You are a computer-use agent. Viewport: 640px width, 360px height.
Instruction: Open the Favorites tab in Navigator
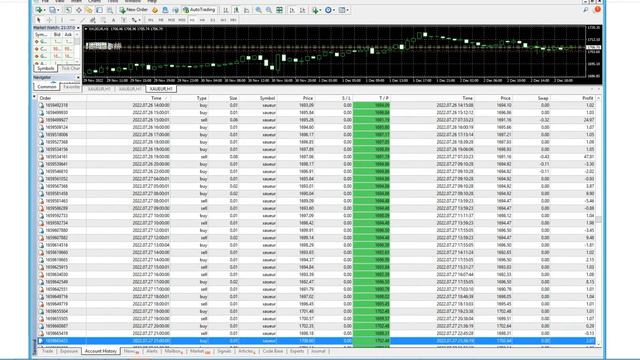coord(71,87)
